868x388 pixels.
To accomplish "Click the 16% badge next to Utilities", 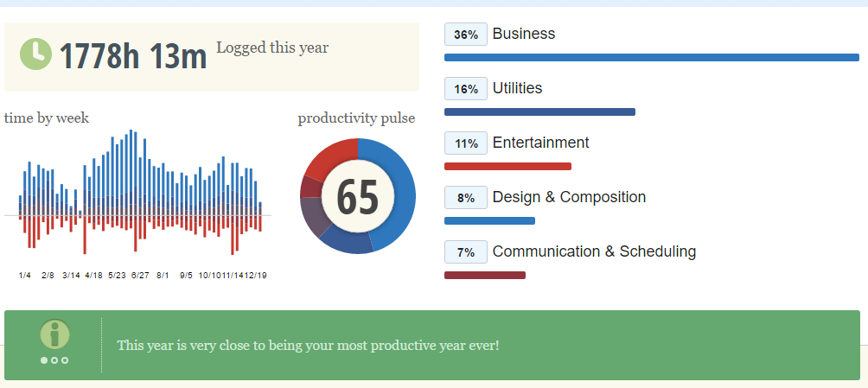I will pos(466,89).
